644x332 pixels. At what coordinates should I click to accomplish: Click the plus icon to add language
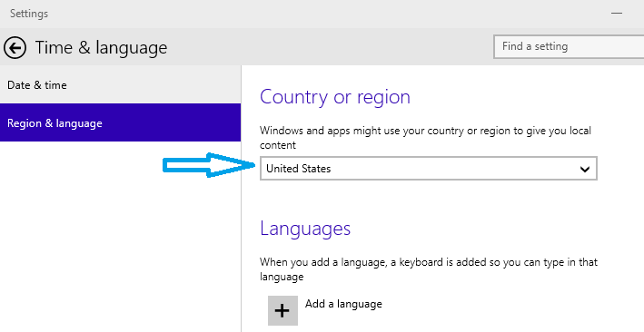click(282, 310)
